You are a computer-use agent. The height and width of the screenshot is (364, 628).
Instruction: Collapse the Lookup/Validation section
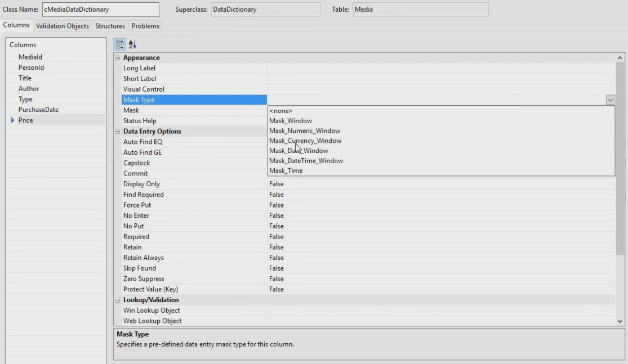118,300
